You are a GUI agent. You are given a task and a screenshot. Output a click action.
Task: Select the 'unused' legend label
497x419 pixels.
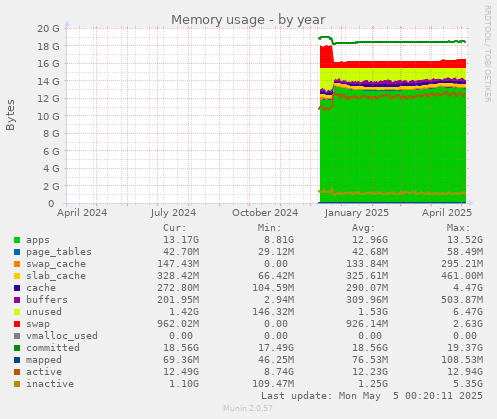tap(44, 312)
